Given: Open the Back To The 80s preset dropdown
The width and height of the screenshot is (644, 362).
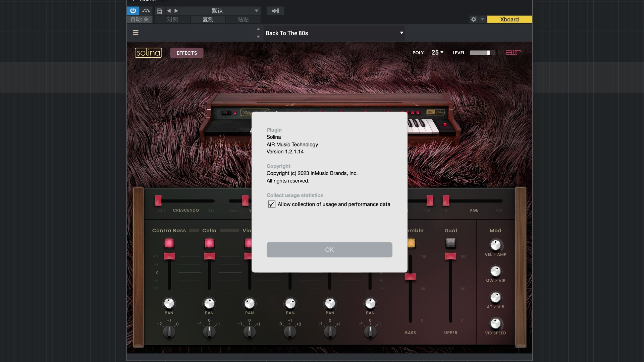Looking at the screenshot, I should 401,33.
